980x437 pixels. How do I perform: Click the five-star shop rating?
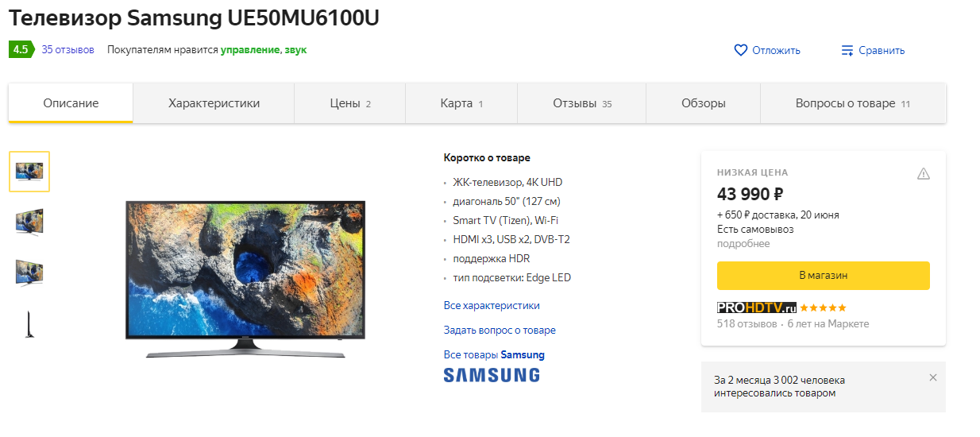click(824, 307)
